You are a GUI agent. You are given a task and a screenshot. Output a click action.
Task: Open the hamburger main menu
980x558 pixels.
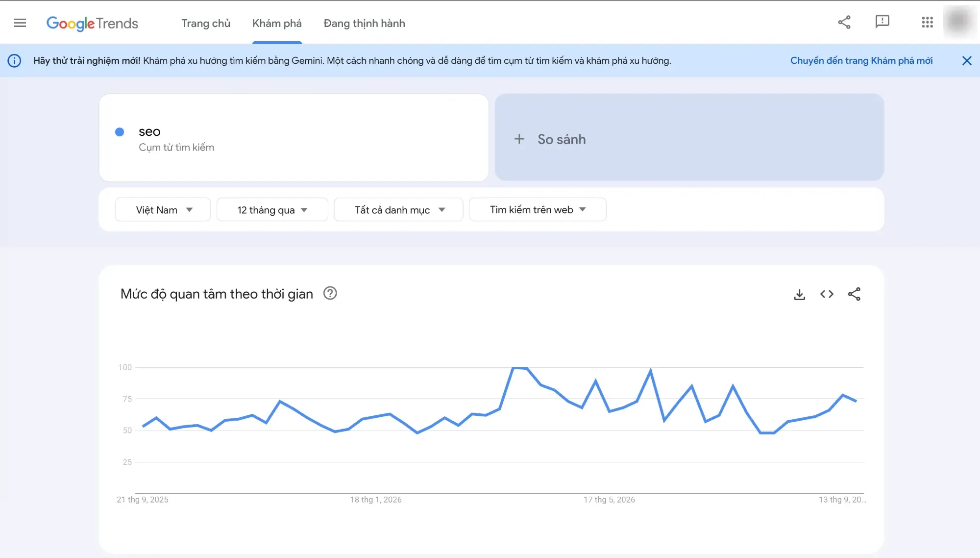click(20, 23)
